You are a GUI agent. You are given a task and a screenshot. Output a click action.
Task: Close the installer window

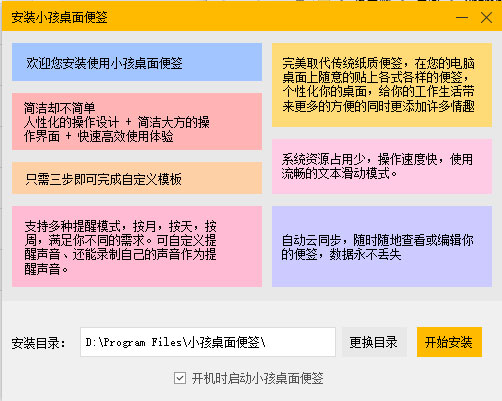pos(486,17)
